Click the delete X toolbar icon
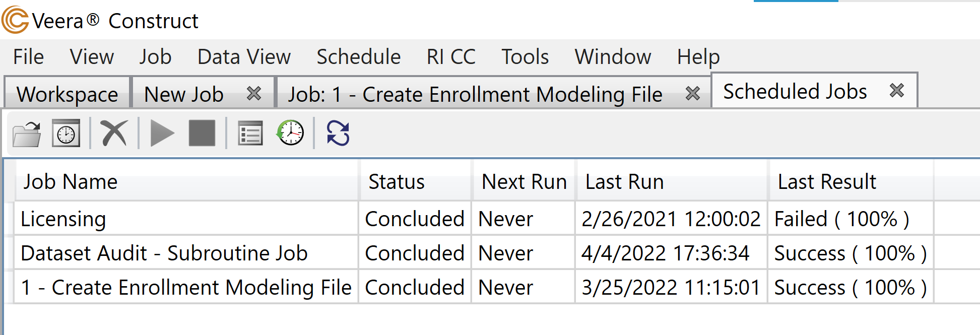Viewport: 980px width, 335px height. tap(114, 133)
